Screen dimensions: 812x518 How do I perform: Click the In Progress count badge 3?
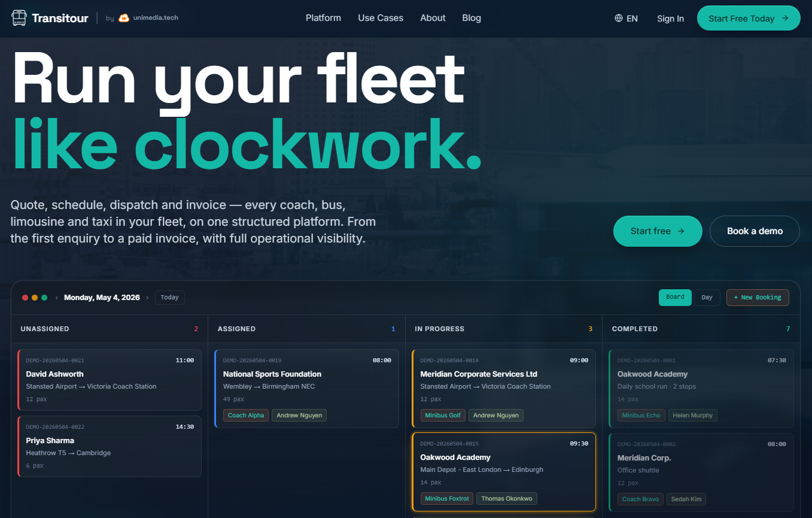click(590, 329)
